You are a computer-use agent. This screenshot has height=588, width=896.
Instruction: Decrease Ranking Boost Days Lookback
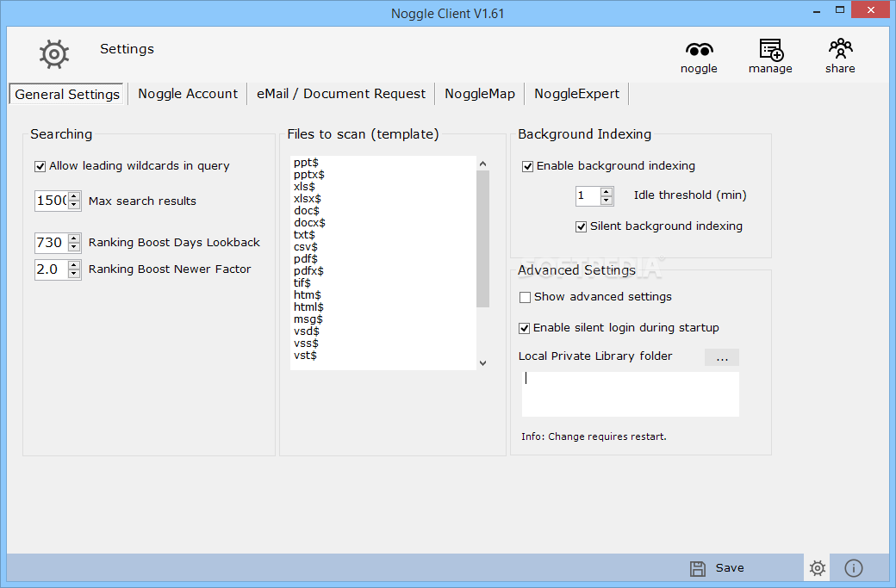74,246
